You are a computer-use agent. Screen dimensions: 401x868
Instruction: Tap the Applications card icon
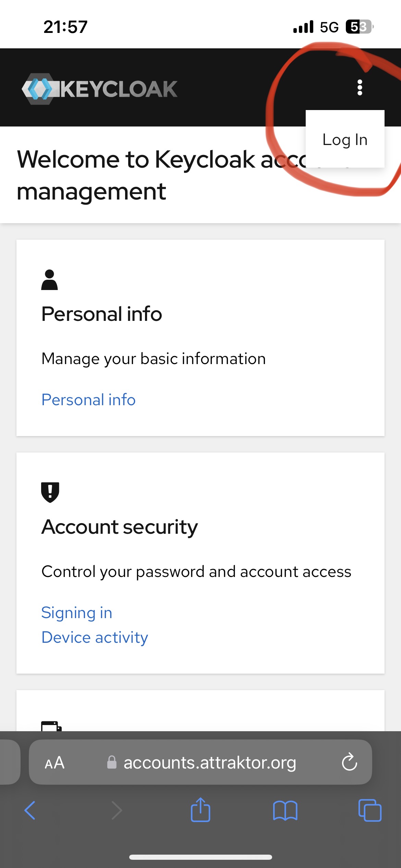pyautogui.click(x=51, y=726)
